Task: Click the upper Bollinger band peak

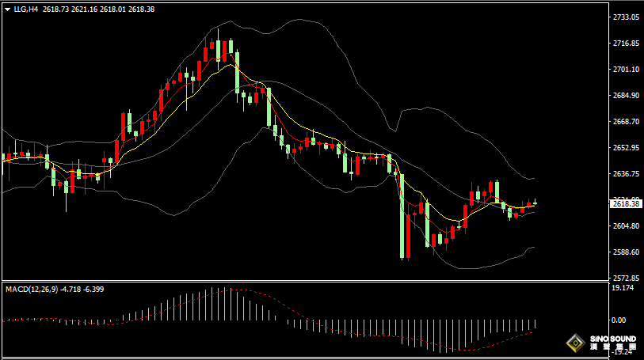Action: [301, 19]
